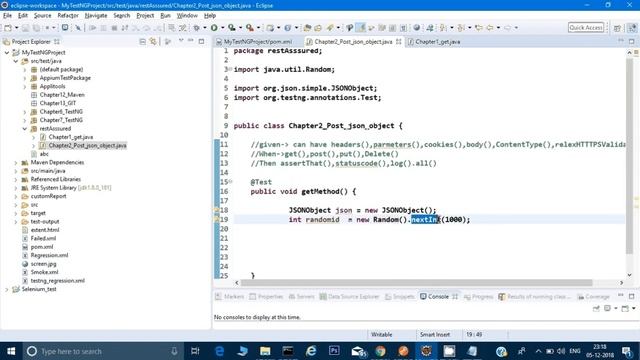Screen dimensions: 640x360
Task: Open the Navigate menu
Action: pyautogui.click(x=96, y=16)
